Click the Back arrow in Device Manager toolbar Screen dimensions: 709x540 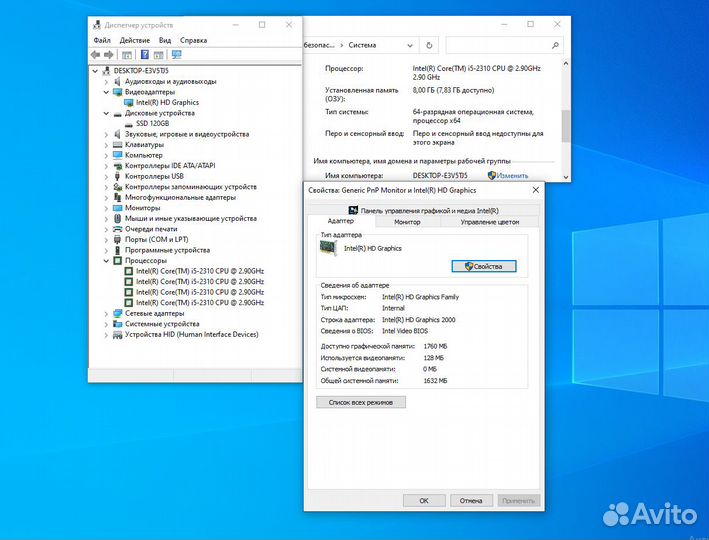[95, 55]
